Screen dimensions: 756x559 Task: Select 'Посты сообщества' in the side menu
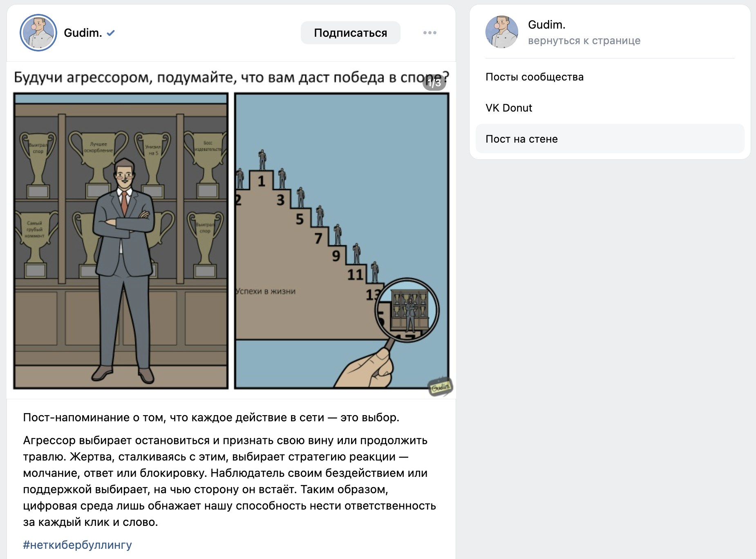pyautogui.click(x=534, y=77)
